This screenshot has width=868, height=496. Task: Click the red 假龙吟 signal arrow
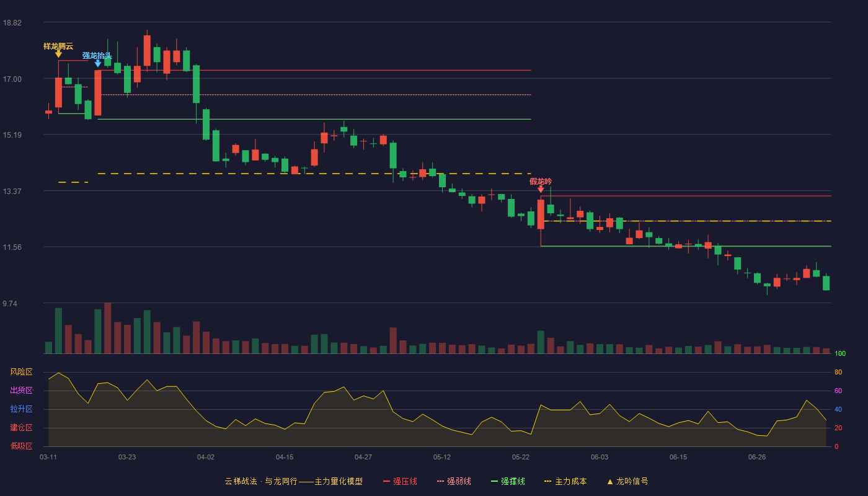[x=541, y=189]
